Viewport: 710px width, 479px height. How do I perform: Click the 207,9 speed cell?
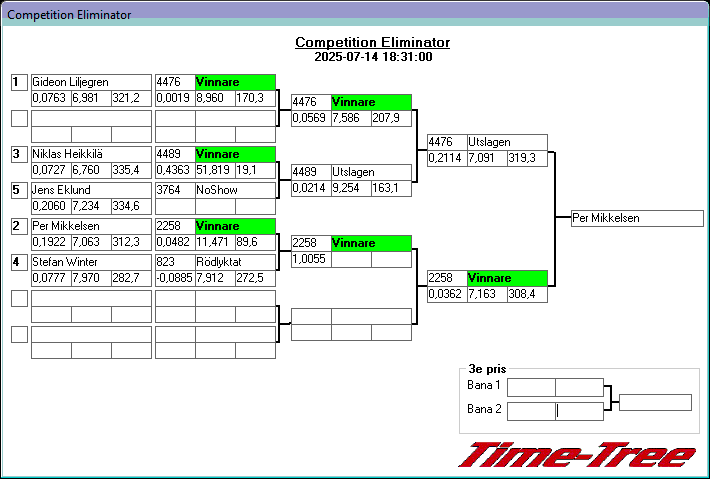(x=391, y=118)
